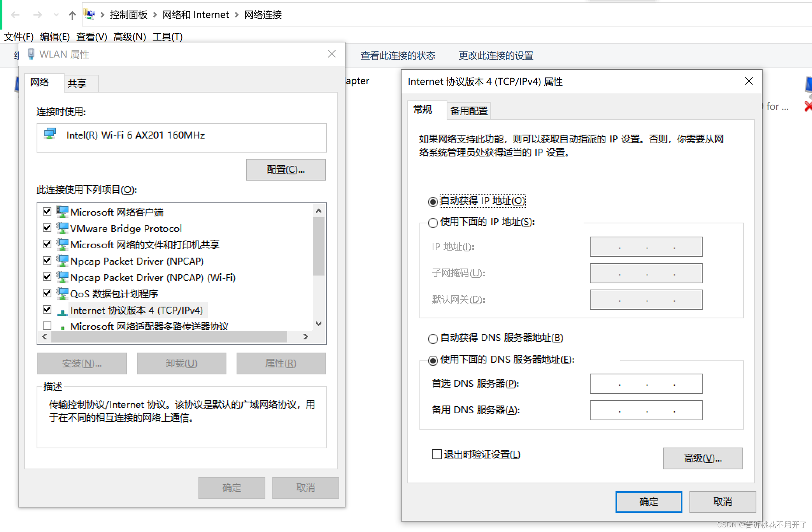The width and height of the screenshot is (812, 532).
Task: Click the WLAN 属性 title bar icon
Action: point(31,54)
